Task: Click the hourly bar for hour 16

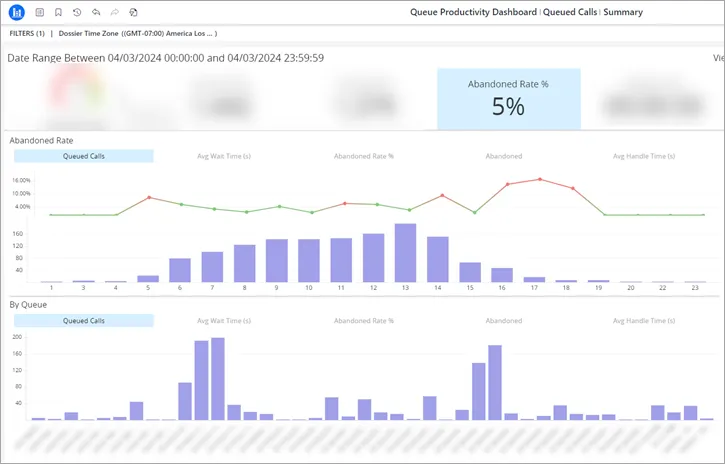Action: point(502,275)
